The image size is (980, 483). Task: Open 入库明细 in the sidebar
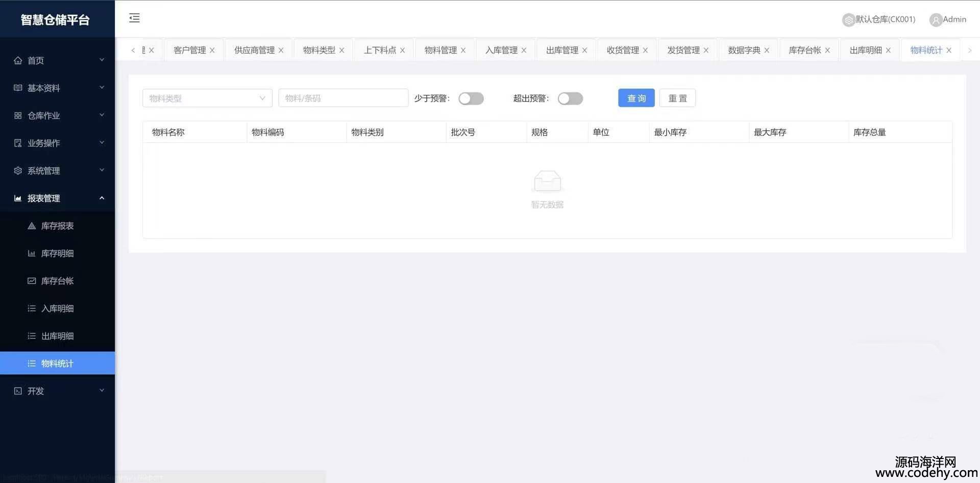click(x=58, y=308)
